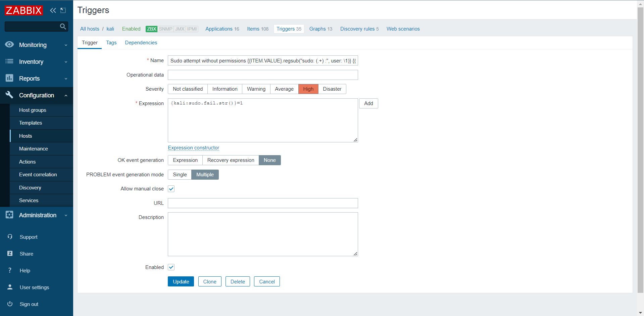Click the Description text area
The width and height of the screenshot is (644, 316).
tap(263, 234)
